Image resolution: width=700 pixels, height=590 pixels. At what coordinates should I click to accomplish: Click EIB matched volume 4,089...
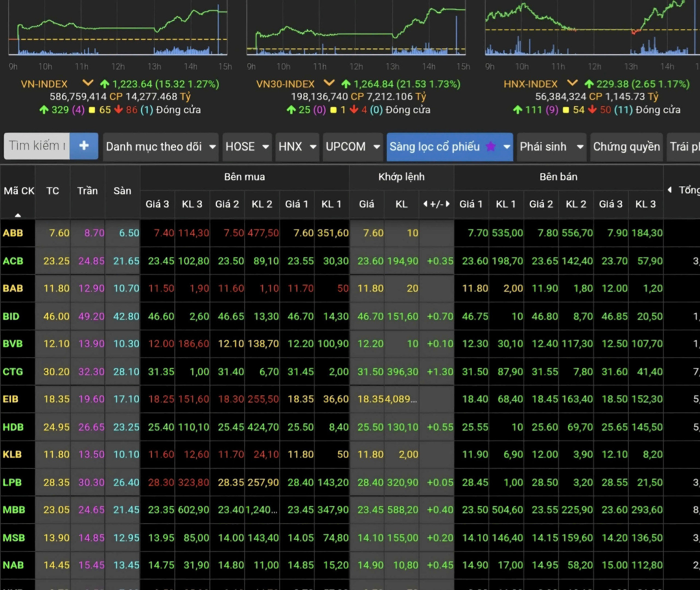coord(401,399)
